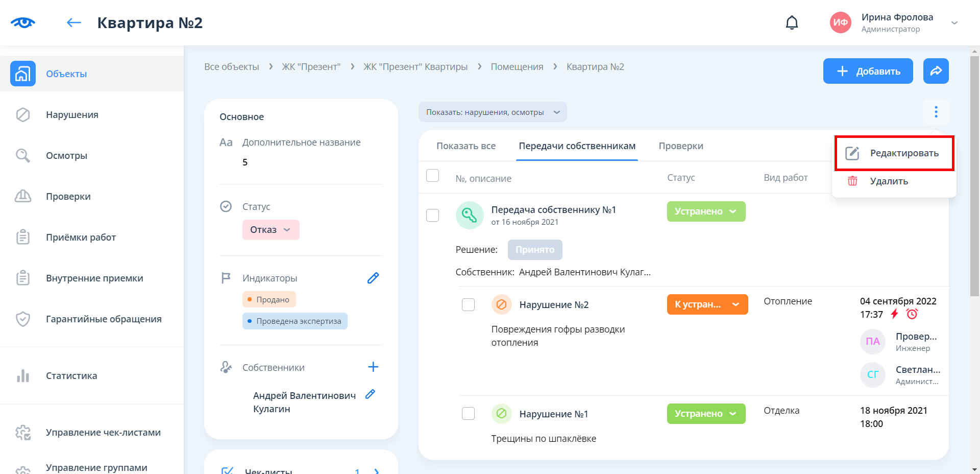Choose Редактировать from the context menu
Image resolution: width=980 pixels, height=474 pixels.
coord(894,153)
